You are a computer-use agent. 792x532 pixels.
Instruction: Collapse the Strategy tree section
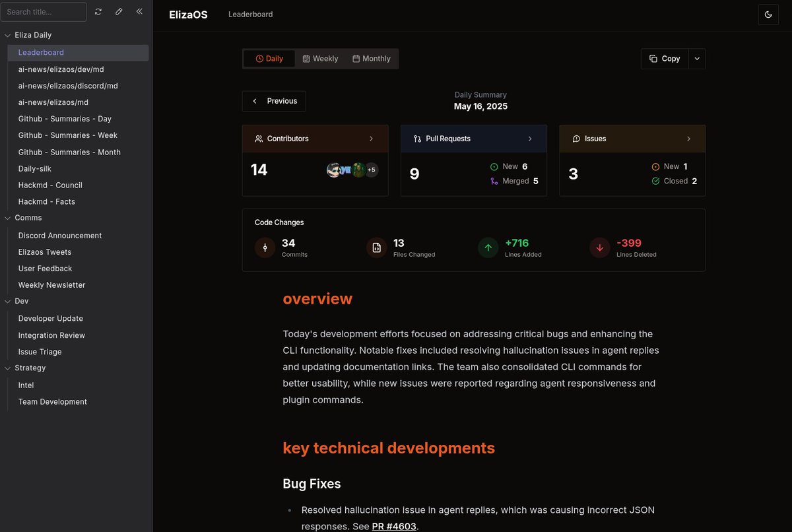point(7,368)
